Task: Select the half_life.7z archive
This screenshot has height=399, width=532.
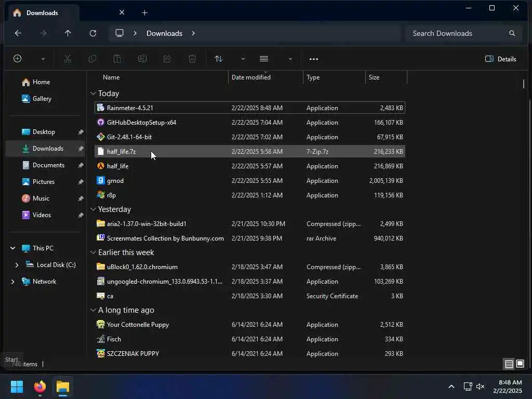Action: 250,152
